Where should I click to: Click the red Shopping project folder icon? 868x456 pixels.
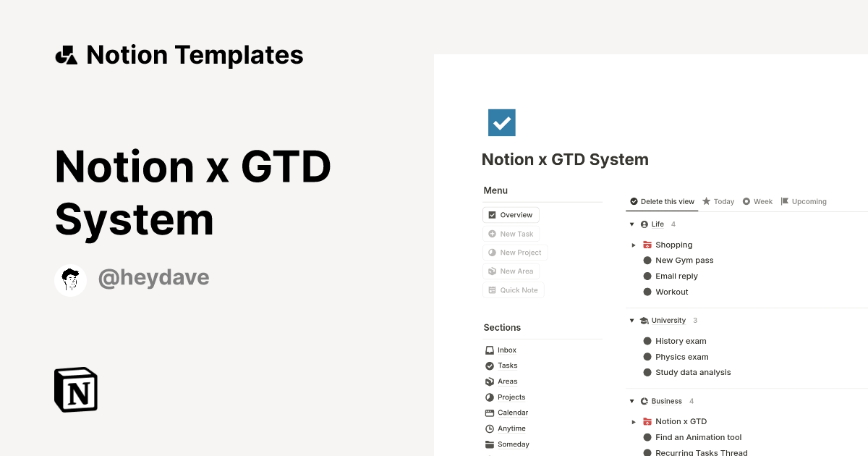(x=646, y=245)
